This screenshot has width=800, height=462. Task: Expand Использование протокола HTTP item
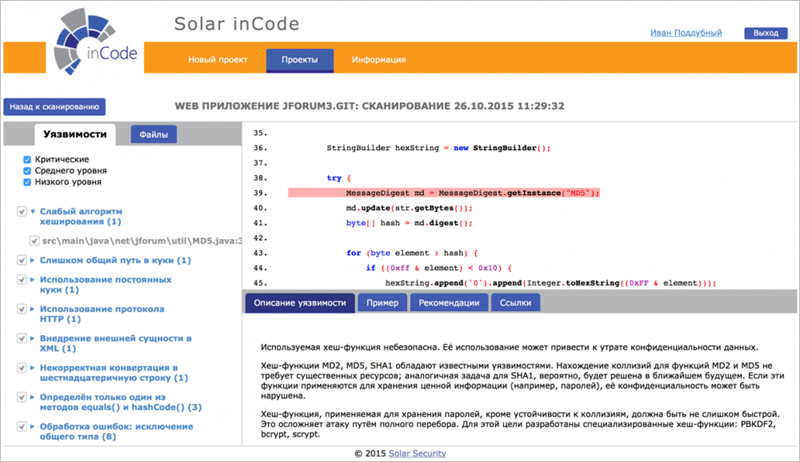click(33, 309)
